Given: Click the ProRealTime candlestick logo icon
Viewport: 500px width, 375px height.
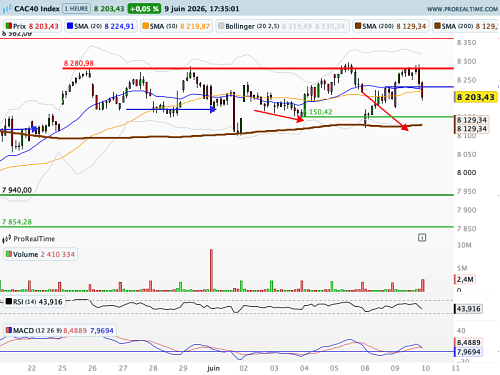Looking at the screenshot, I should pyautogui.click(x=7, y=239).
